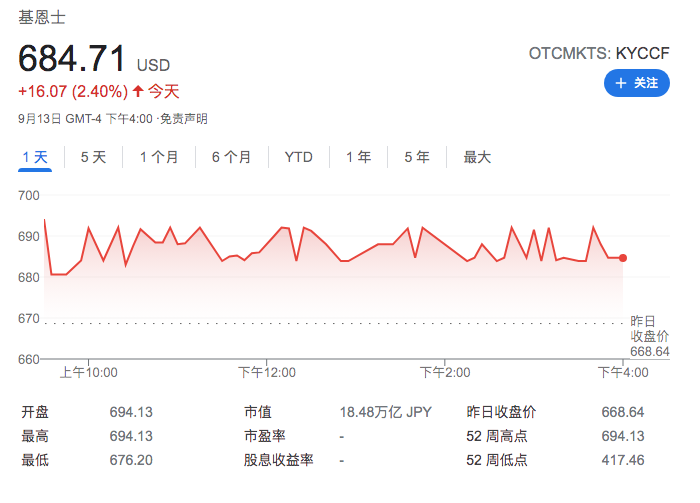700x503 pixels.
Task: Choose the 6 个月 tab
Action: point(231,157)
